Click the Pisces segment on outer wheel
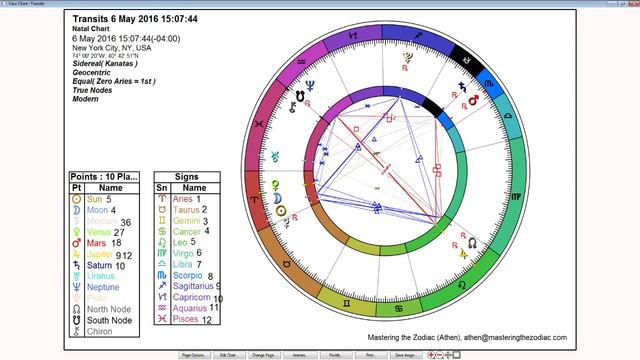This screenshot has height=360, width=640. (x=258, y=124)
